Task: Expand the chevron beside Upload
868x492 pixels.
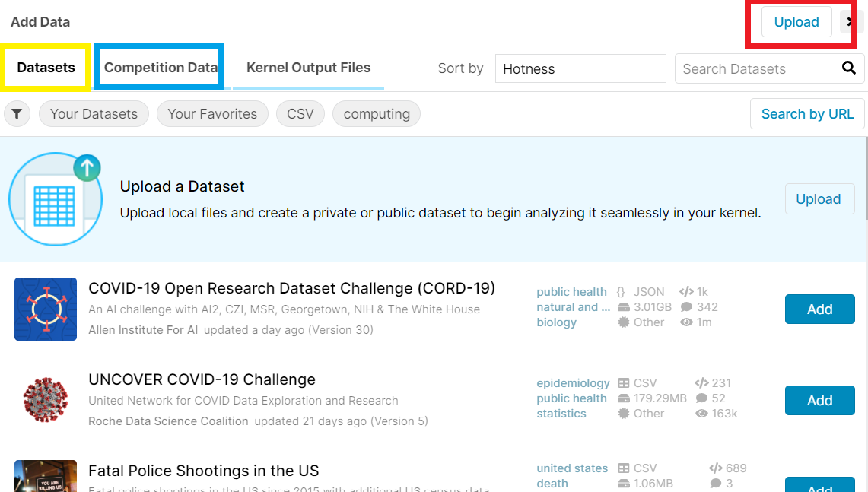Action: click(850, 22)
